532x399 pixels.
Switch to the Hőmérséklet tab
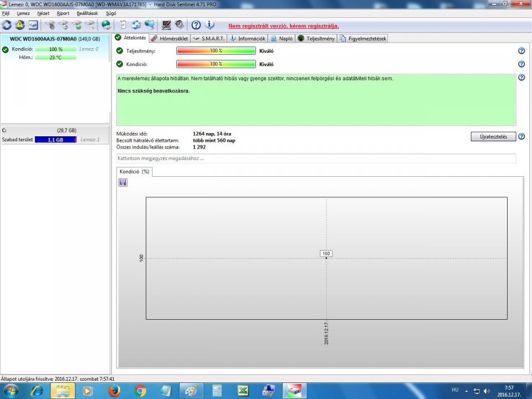(x=170, y=38)
